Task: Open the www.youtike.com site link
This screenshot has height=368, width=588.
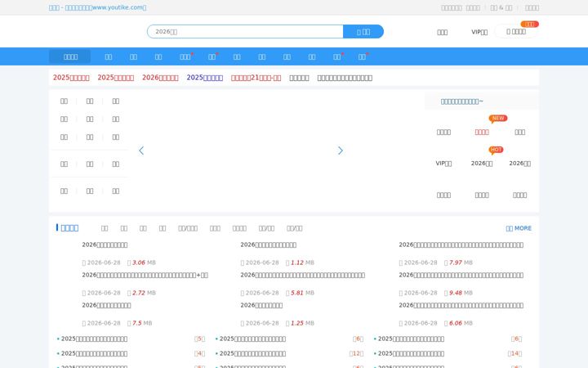Action: coord(97,7)
